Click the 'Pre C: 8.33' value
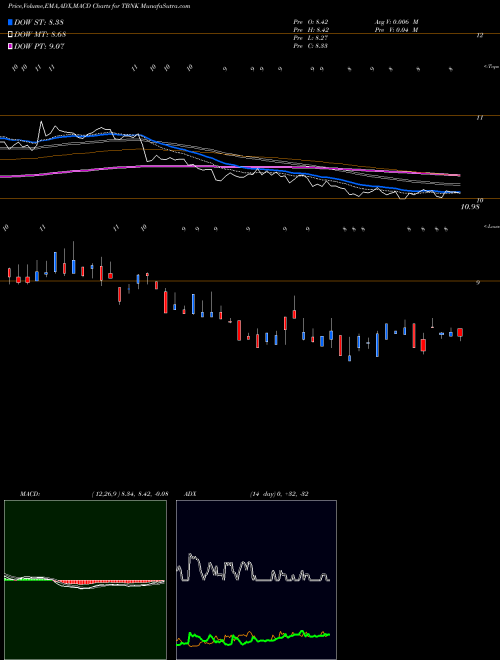Image resolution: width=500 pixels, height=660 pixels. [x=311, y=46]
